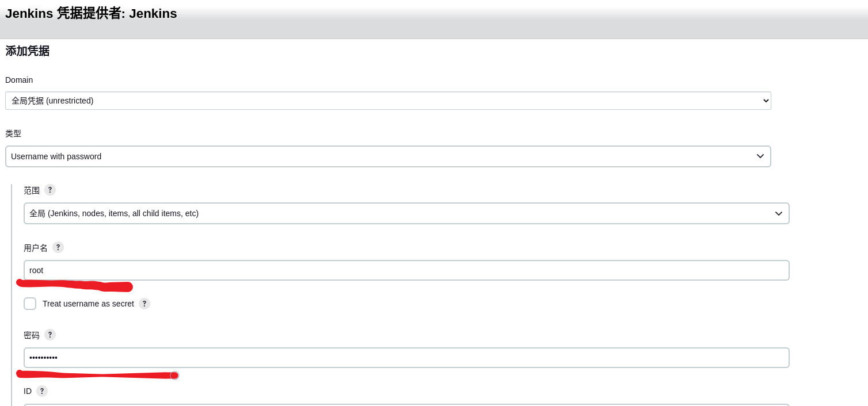Show help for the 用户名 field
Screen dimensions: 868x406
(58, 247)
